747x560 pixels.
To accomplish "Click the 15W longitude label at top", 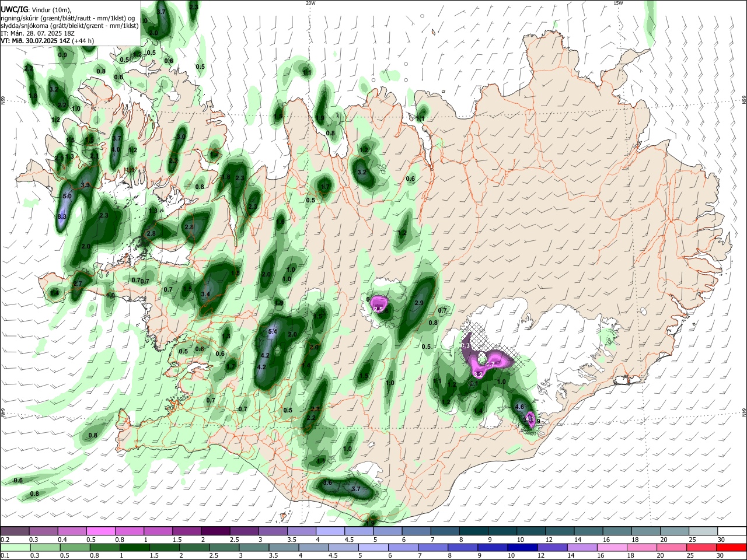I will click(x=618, y=3).
